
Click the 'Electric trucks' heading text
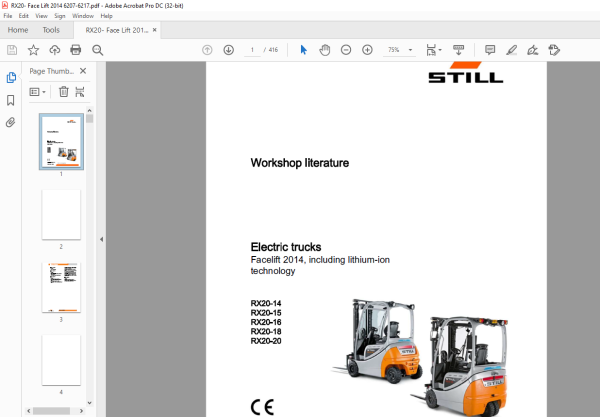click(x=286, y=247)
